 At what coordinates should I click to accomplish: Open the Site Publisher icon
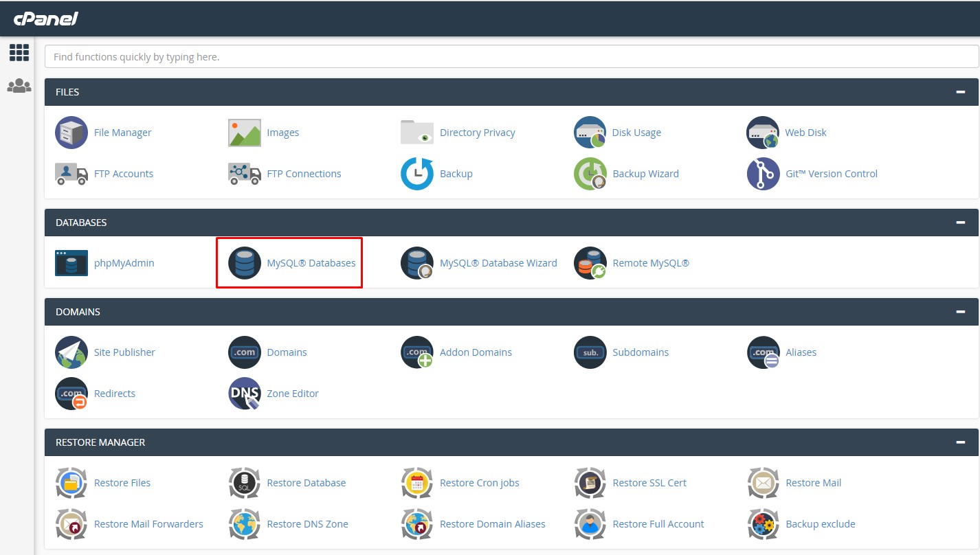tap(71, 352)
